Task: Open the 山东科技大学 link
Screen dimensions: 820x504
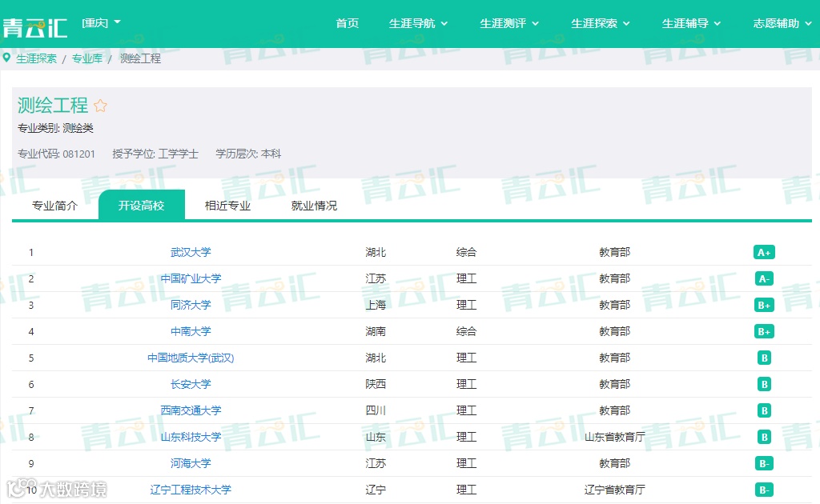Action: click(191, 437)
